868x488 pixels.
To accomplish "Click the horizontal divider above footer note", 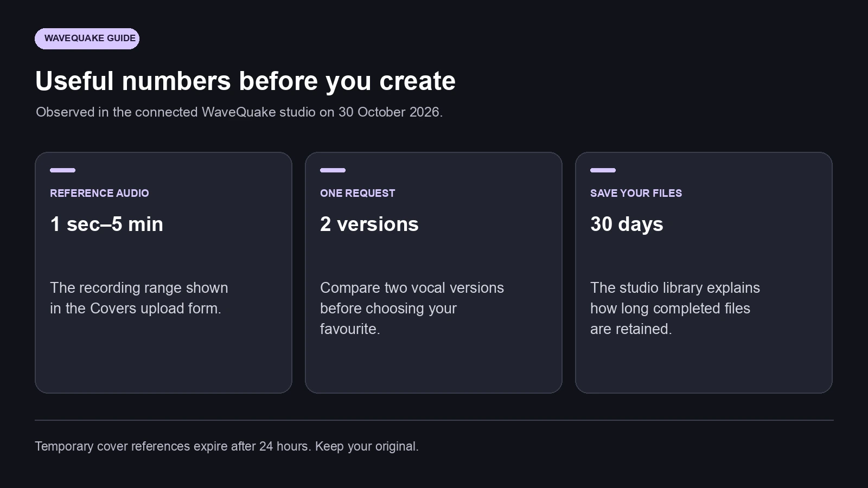I will point(434,420).
